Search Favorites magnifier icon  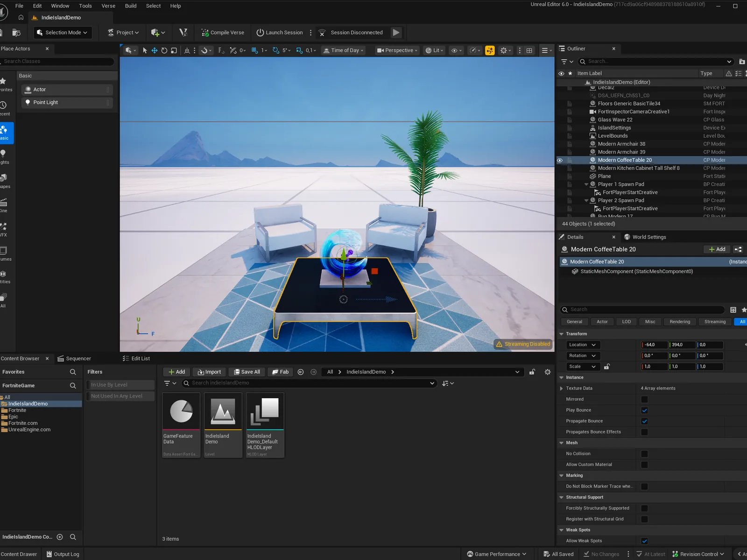[73, 372]
